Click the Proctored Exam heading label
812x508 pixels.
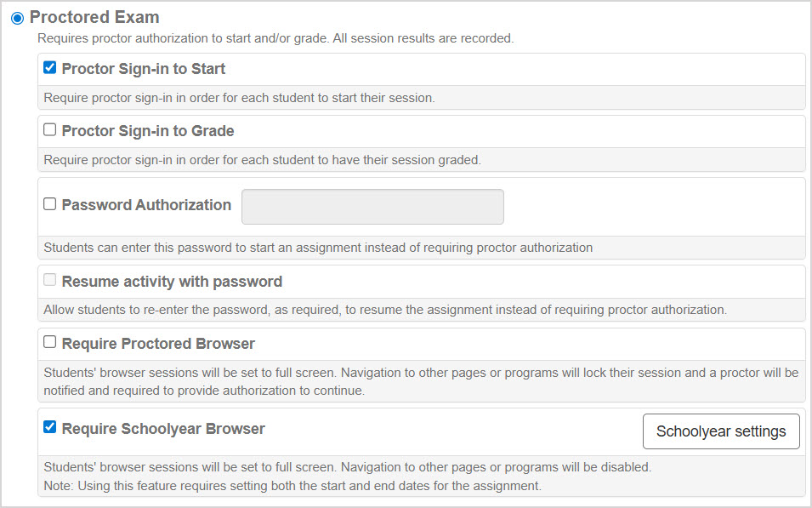tap(94, 17)
